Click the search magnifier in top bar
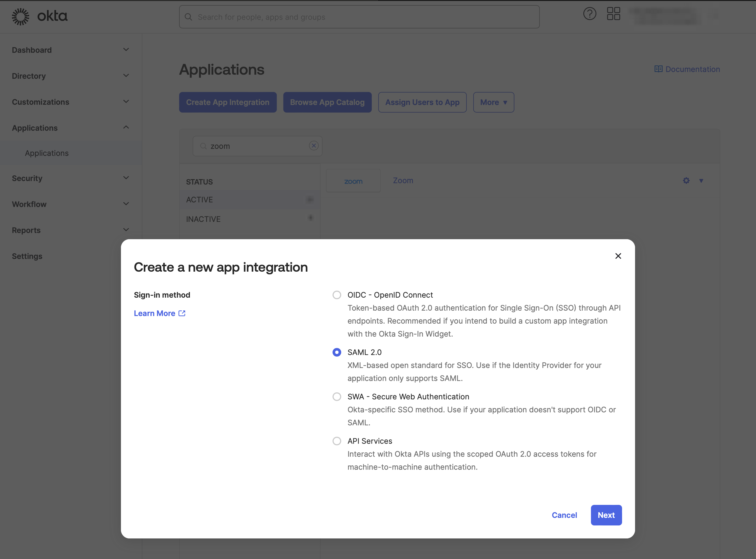 tap(189, 17)
